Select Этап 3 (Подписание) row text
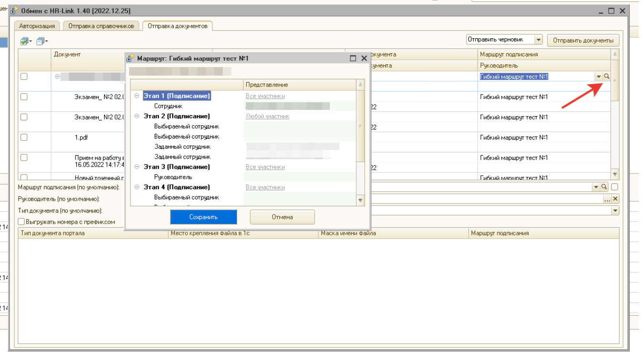Image resolution: width=644 pixels, height=355 pixels. point(177,167)
